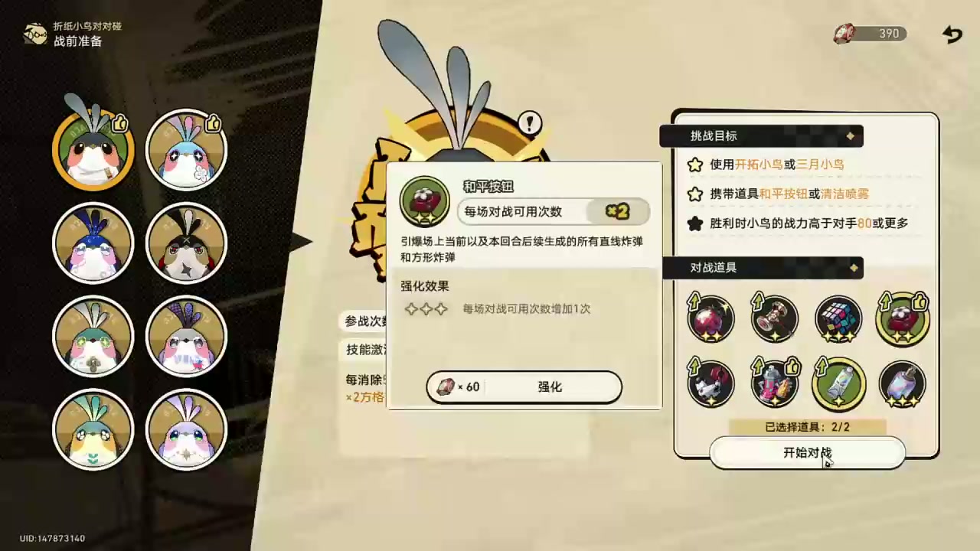980x551 pixels.
Task: Select the red bomb battle item
Action: 710,318
